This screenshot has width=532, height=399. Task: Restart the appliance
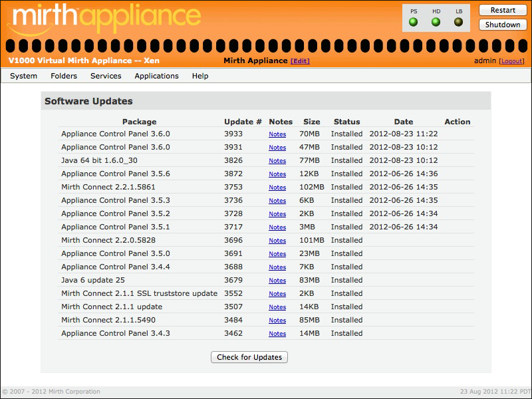click(x=503, y=10)
